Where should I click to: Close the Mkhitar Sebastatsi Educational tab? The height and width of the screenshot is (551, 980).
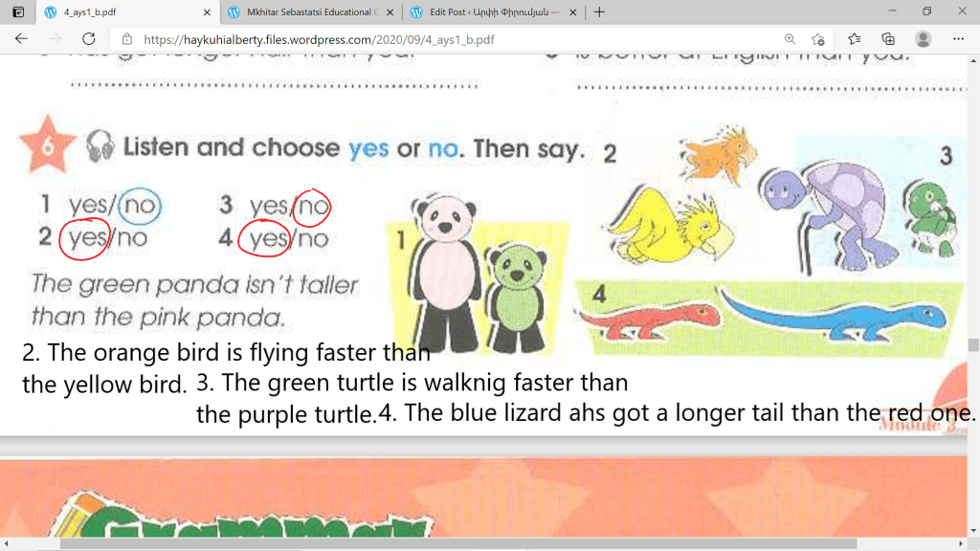(390, 12)
